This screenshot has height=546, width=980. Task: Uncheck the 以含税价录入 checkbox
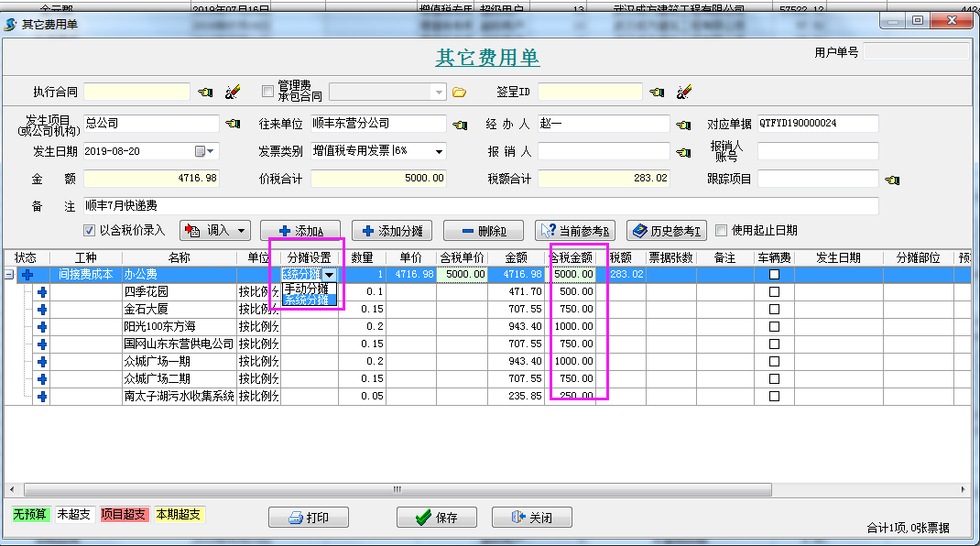point(90,231)
